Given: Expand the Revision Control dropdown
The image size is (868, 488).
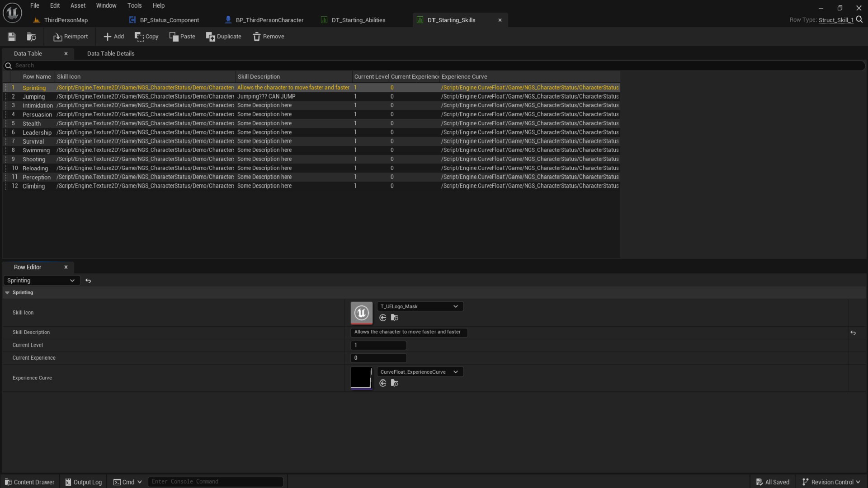Looking at the screenshot, I should (831, 482).
